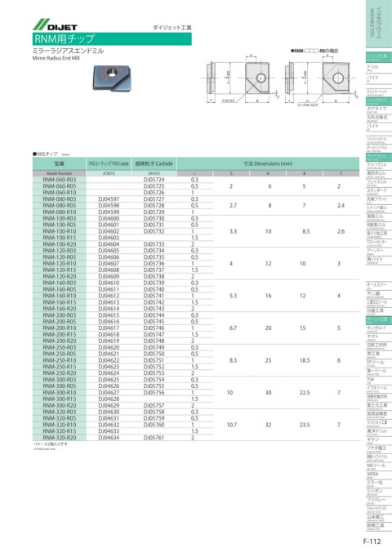Click the 18.5 dimension B value
This screenshot has width=392, height=553.
click(305, 360)
